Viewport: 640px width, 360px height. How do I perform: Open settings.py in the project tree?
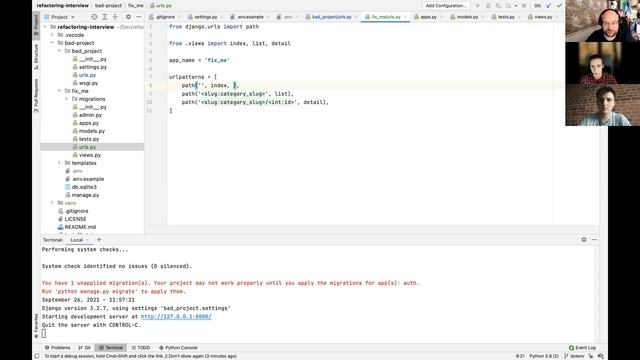click(93, 67)
